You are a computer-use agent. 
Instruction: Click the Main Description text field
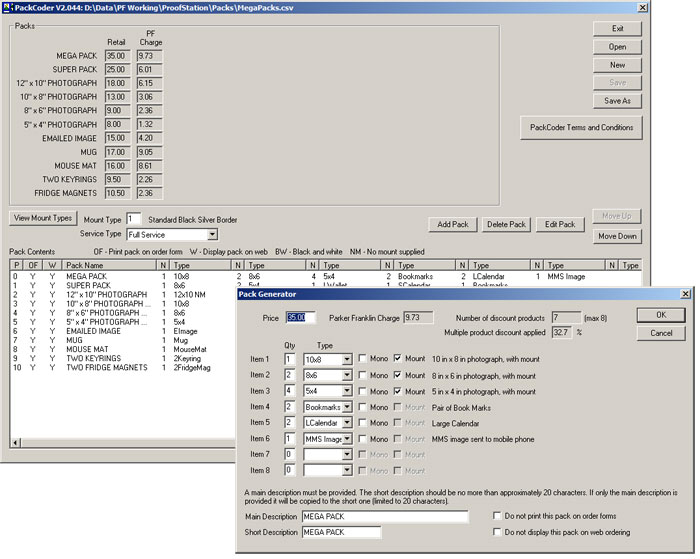[384, 516]
